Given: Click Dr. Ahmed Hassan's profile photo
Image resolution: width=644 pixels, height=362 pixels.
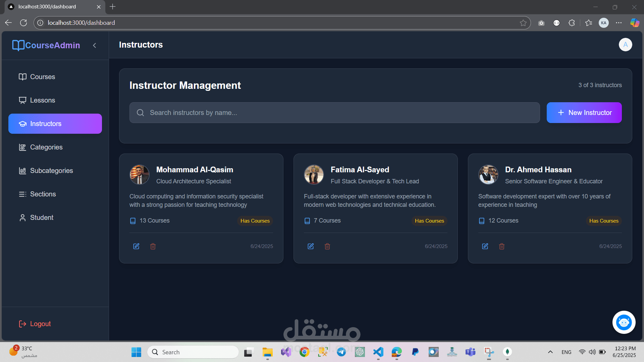Looking at the screenshot, I should tap(488, 174).
